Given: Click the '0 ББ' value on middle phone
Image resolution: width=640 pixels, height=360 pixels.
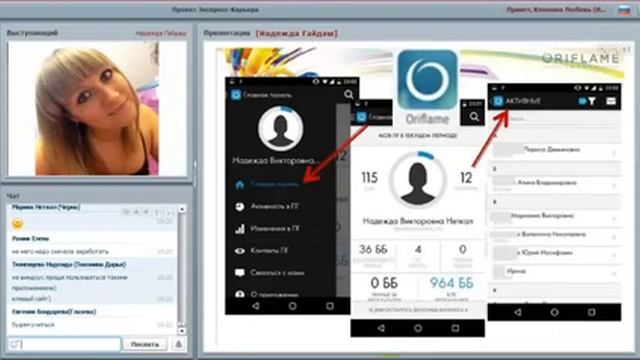Looking at the screenshot, I should 384,283.
